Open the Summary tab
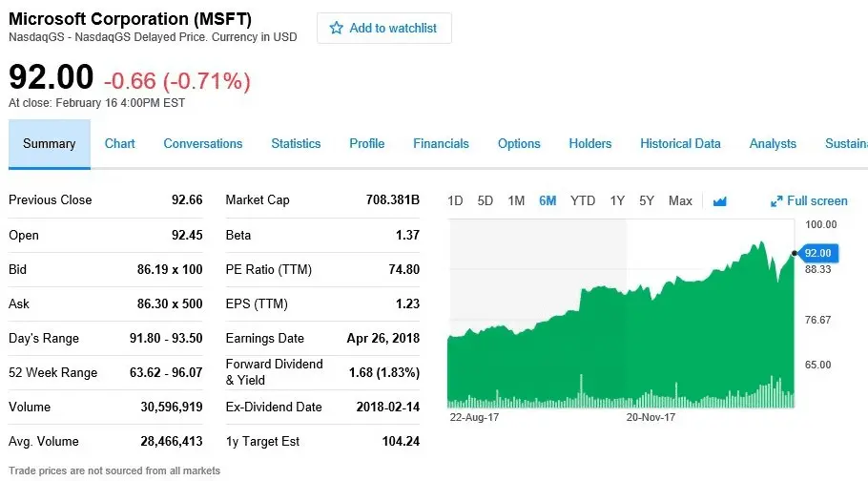The width and height of the screenshot is (868, 481). coord(50,144)
